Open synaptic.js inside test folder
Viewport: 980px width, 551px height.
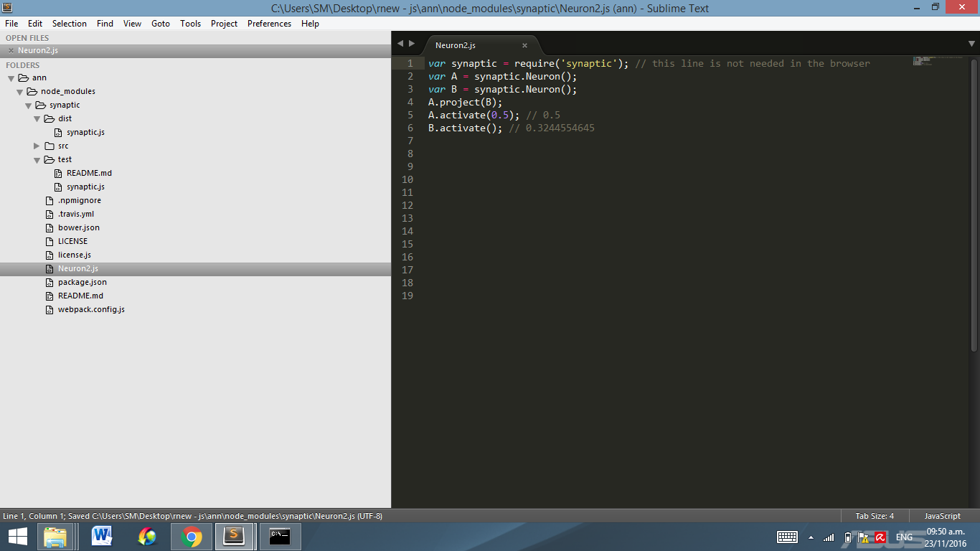pos(85,187)
